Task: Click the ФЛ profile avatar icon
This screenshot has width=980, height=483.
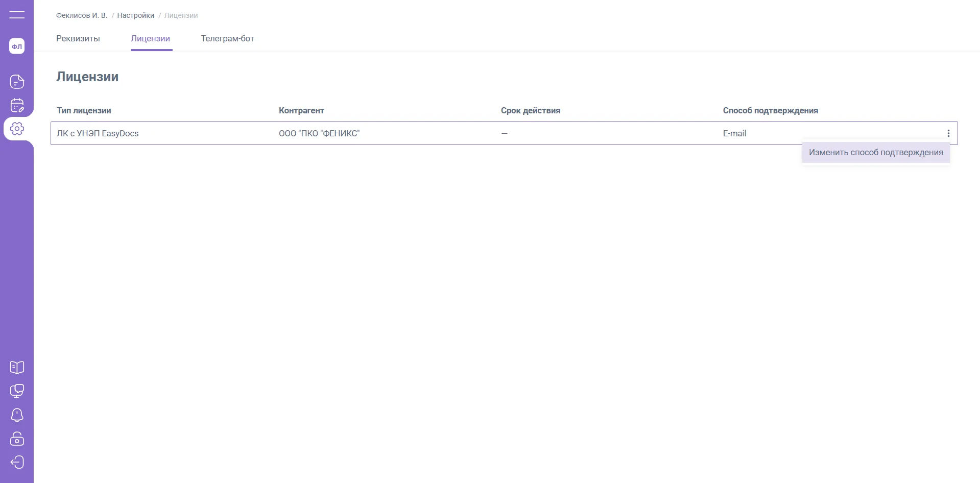Action: 17,46
